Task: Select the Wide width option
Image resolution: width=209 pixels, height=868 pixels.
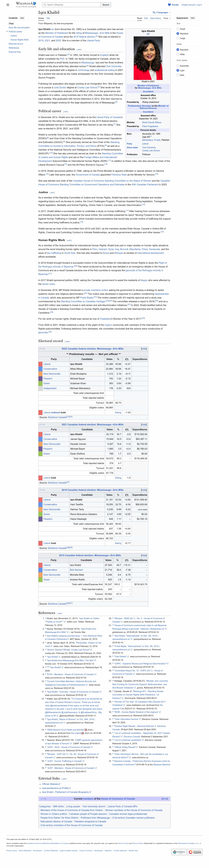Action: (x=178, y=54)
